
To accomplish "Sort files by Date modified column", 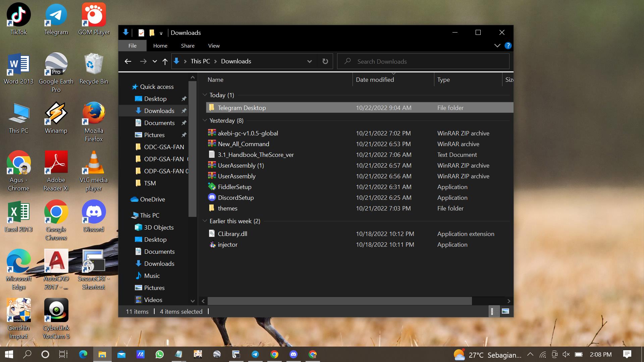I will tap(375, 80).
